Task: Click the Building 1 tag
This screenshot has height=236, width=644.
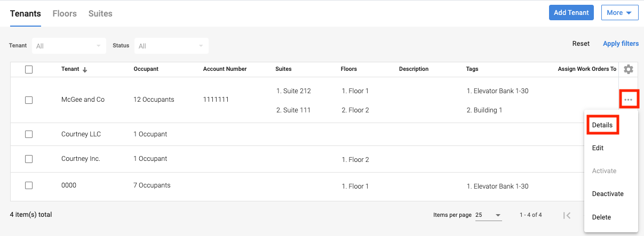Action: tap(484, 110)
